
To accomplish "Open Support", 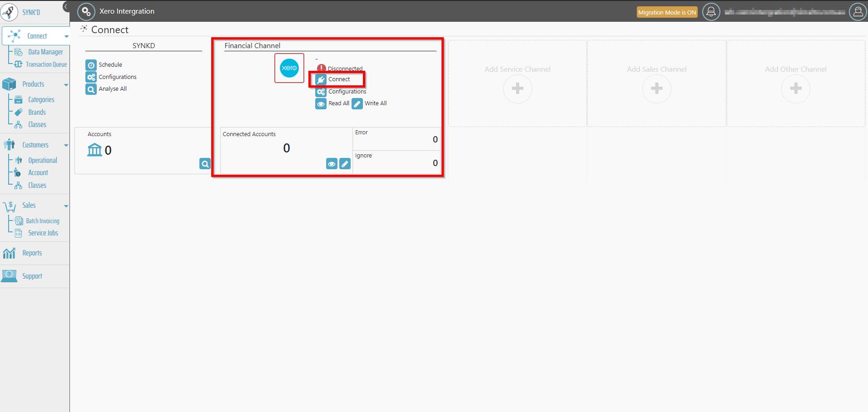I will [x=32, y=276].
